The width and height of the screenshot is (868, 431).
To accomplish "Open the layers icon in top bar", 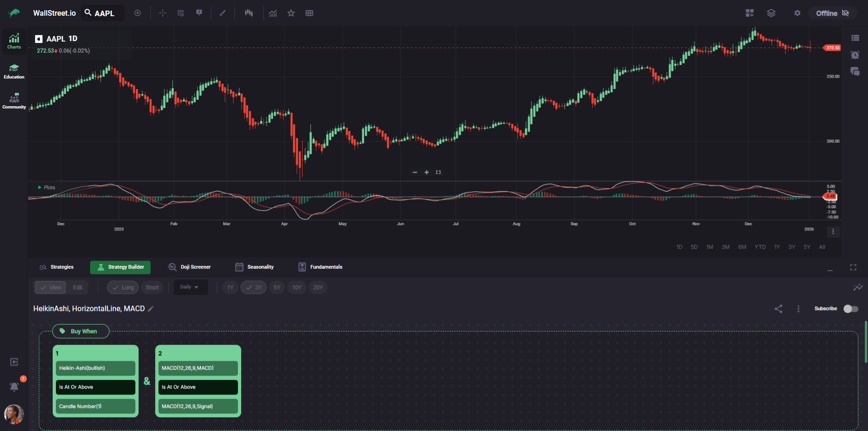I will (771, 13).
